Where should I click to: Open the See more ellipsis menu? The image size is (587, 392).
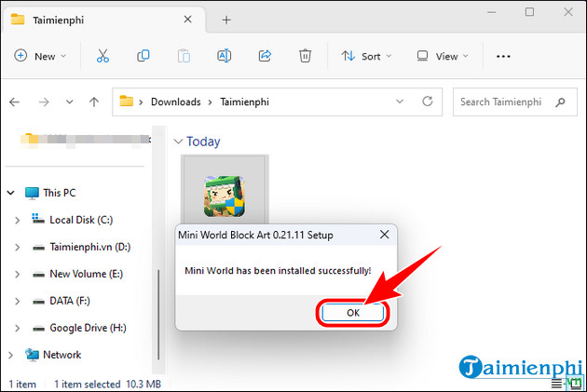503,56
